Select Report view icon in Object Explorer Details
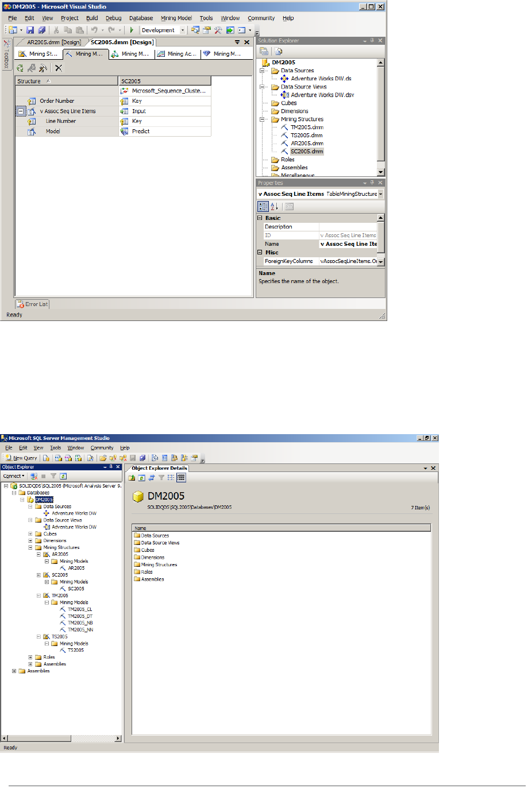The width and height of the screenshot is (528, 812). (181, 477)
